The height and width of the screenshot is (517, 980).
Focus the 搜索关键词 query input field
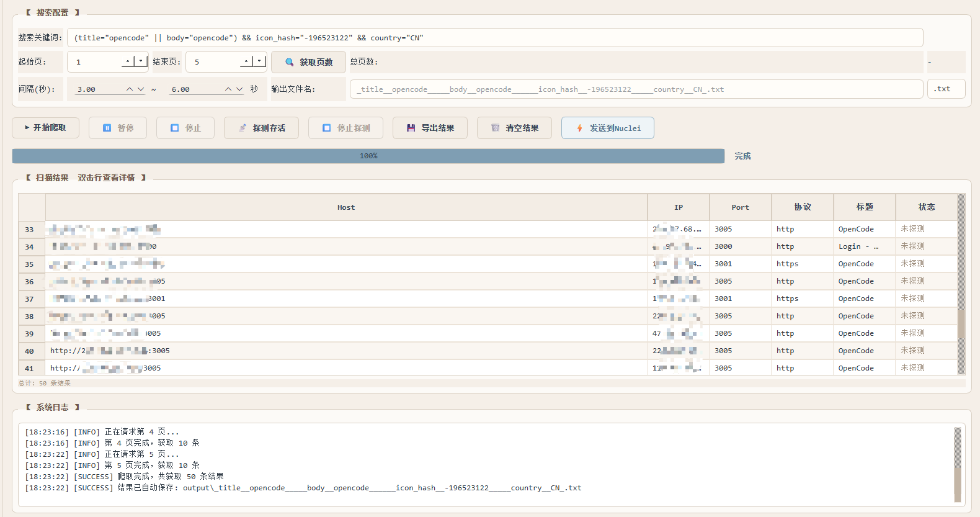[x=494, y=38]
